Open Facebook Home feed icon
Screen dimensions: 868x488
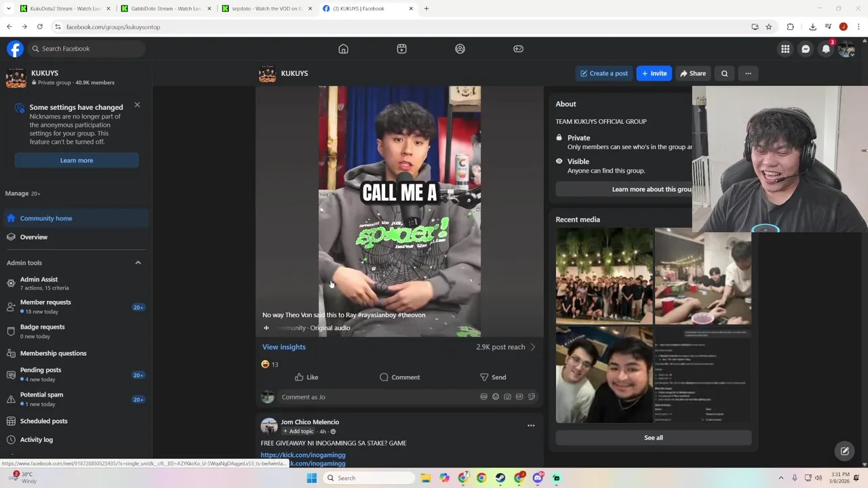coord(343,49)
